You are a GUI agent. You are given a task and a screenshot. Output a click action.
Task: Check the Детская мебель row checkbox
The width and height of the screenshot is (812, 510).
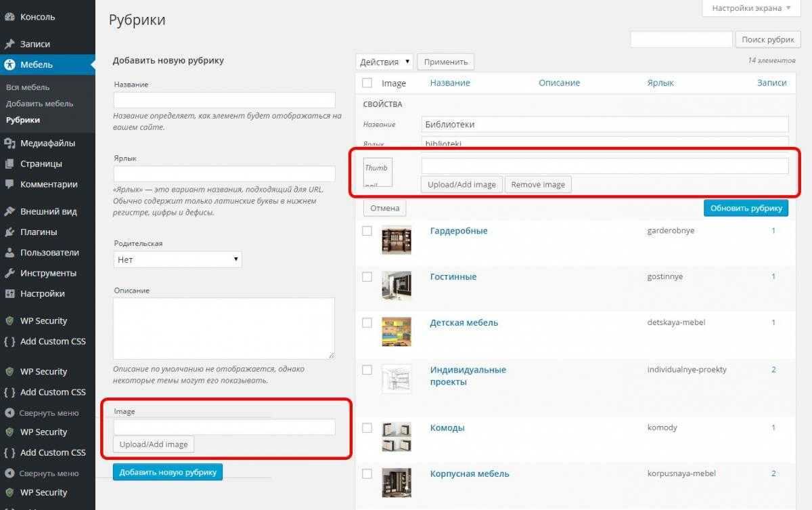[367, 323]
